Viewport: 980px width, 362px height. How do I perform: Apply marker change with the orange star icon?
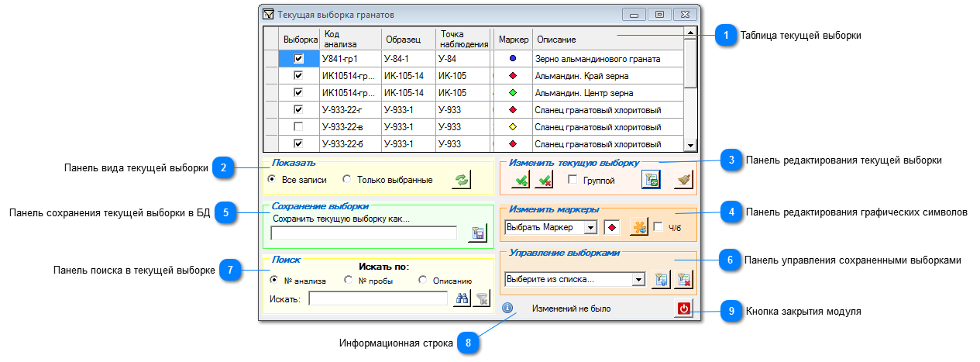click(x=638, y=227)
